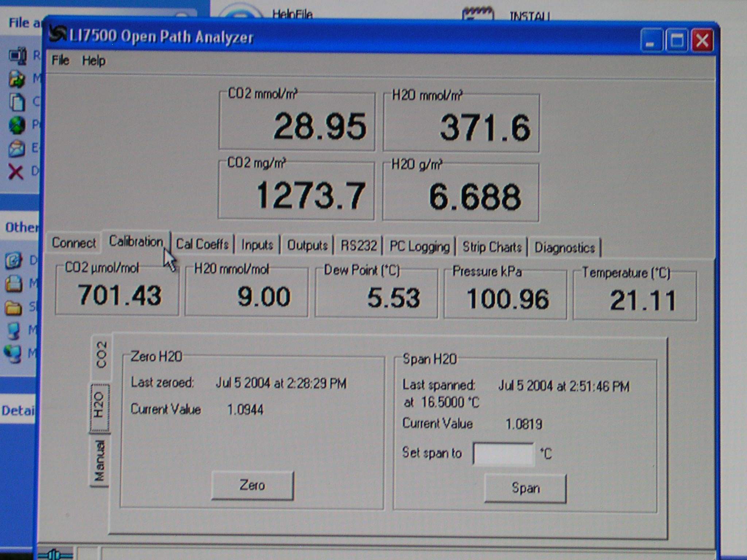Select the Strip Charts tab
Screen dimensions: 747x560
click(492, 247)
